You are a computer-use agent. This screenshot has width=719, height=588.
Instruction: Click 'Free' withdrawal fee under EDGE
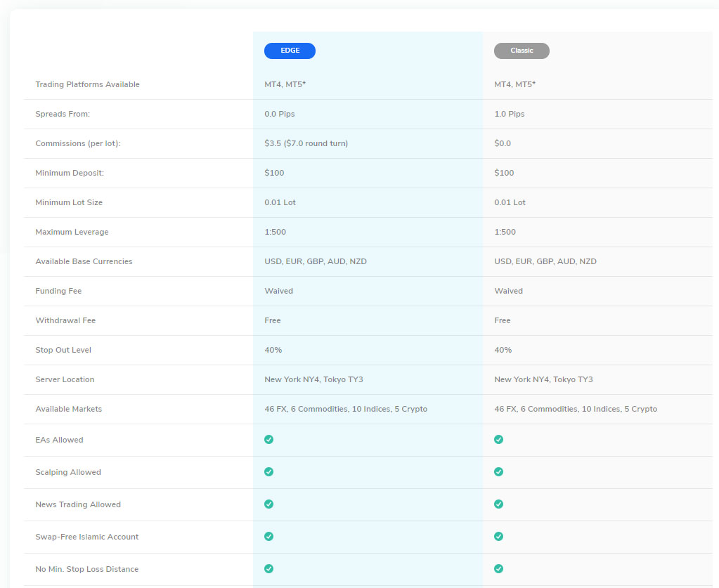[273, 320]
